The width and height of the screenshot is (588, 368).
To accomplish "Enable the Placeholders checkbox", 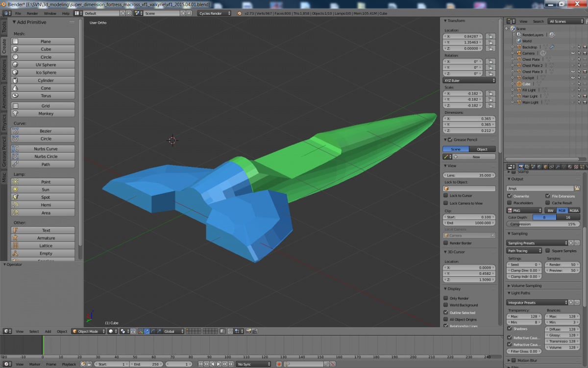I will [x=510, y=203].
